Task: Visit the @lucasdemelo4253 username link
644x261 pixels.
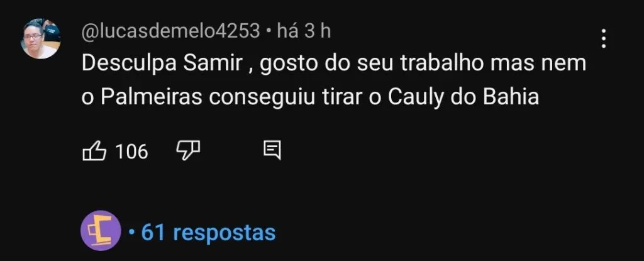Action: (x=171, y=31)
